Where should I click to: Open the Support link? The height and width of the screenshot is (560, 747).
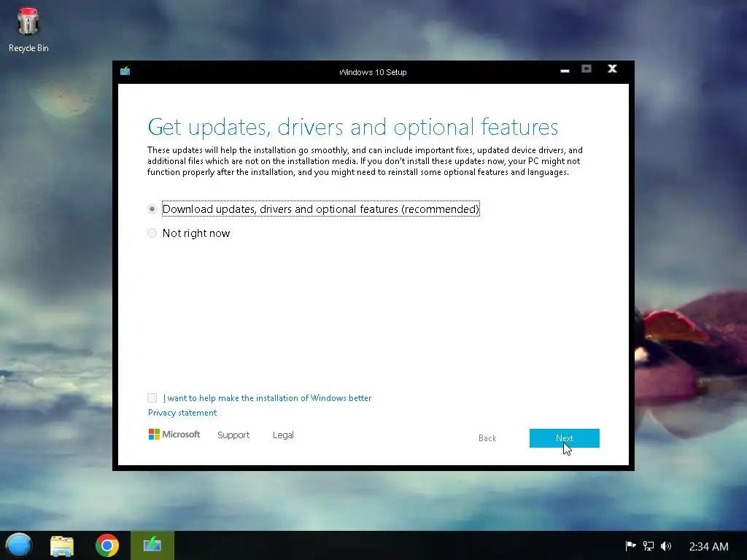tap(233, 435)
